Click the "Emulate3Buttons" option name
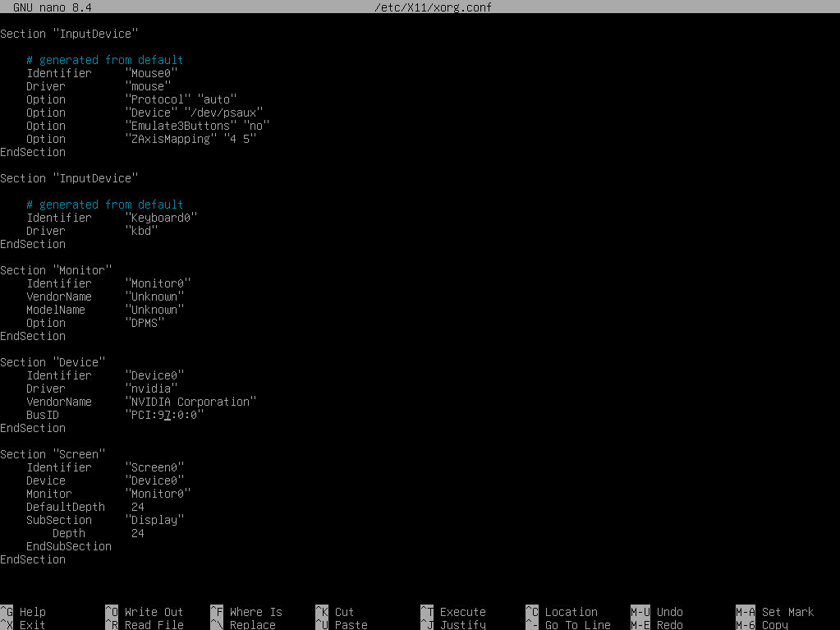Image resolution: width=840 pixels, height=630 pixels. (181, 126)
